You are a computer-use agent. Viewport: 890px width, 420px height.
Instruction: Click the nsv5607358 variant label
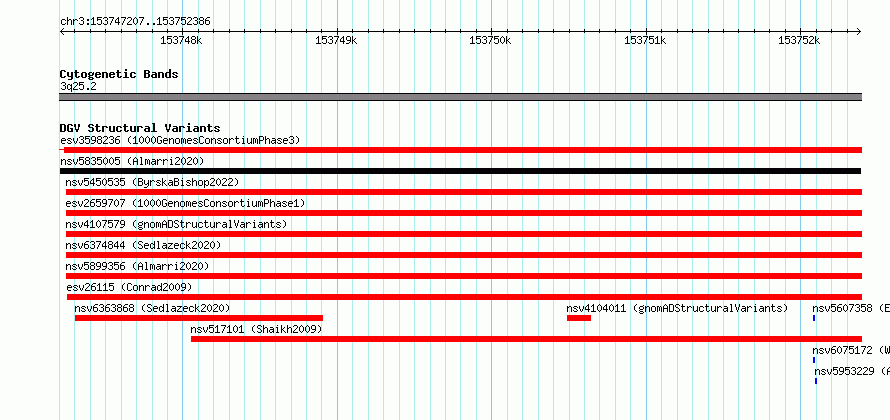point(851,308)
